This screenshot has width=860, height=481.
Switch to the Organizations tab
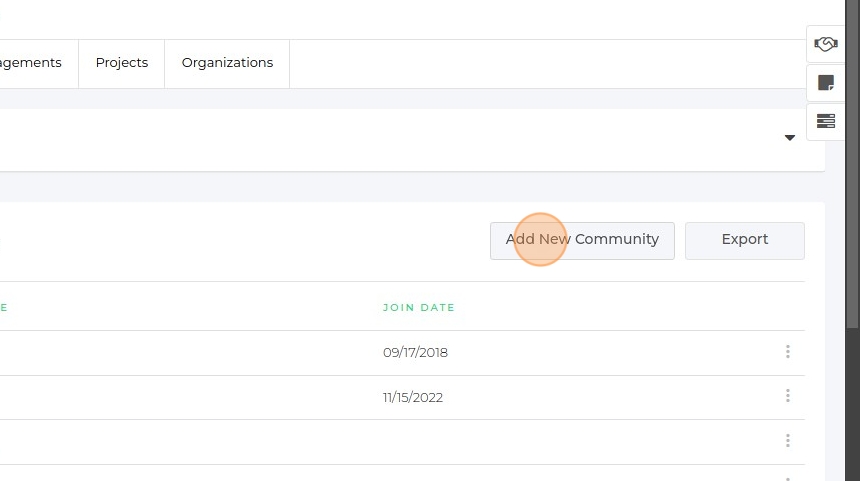[x=227, y=63]
